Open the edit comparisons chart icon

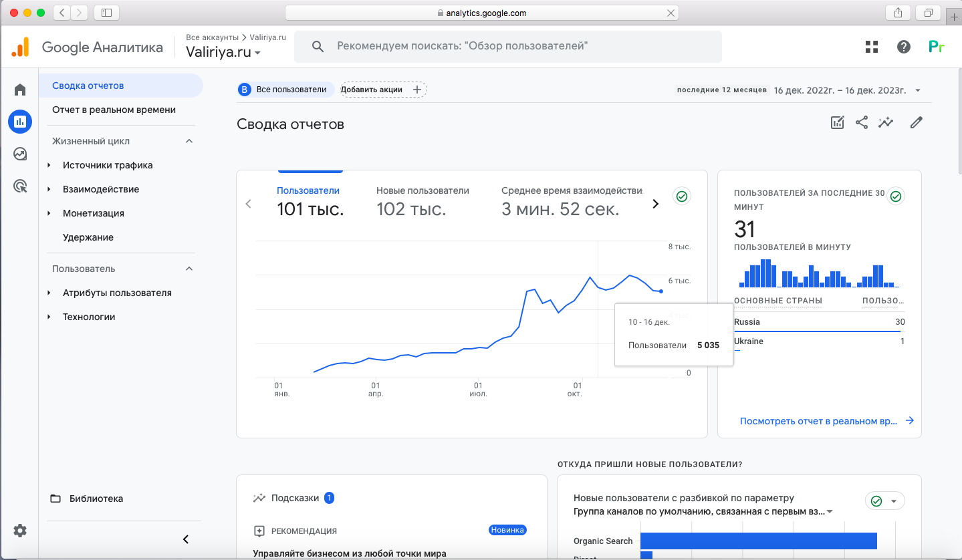click(x=837, y=122)
